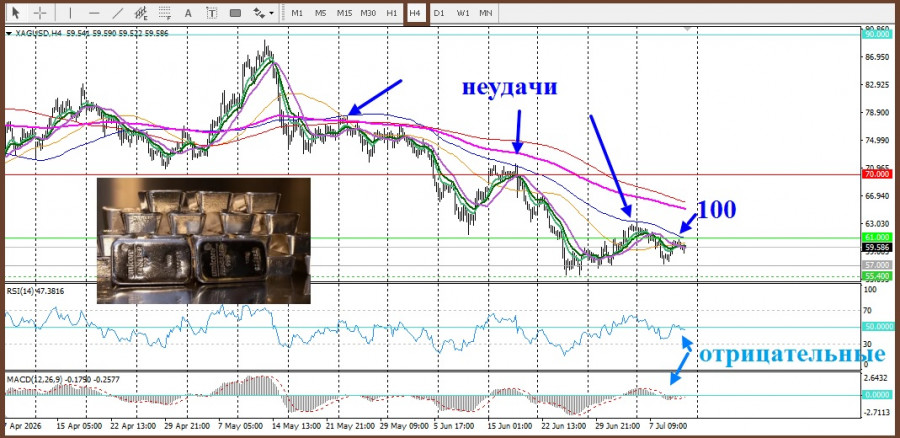Choose the text 'A' tool

click(188, 13)
